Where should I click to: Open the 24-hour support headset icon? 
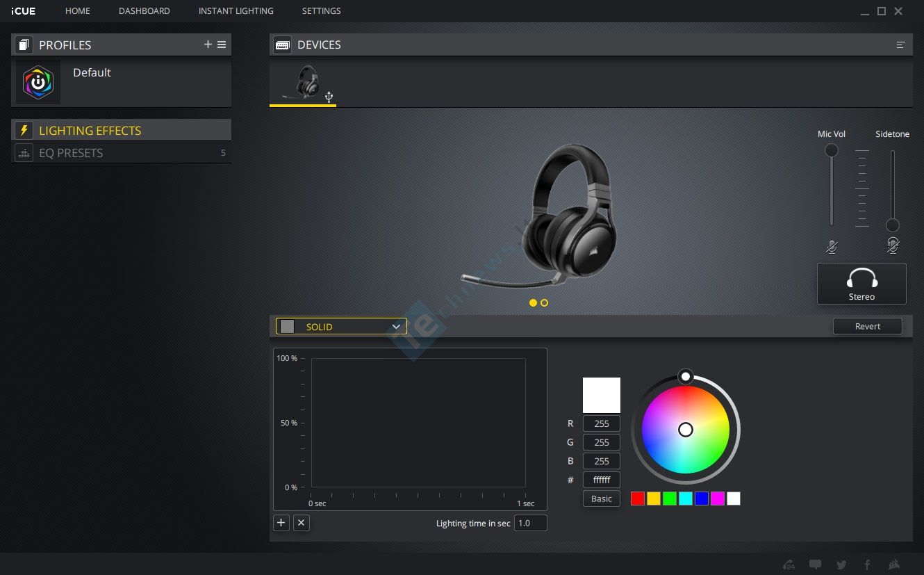pos(789,565)
